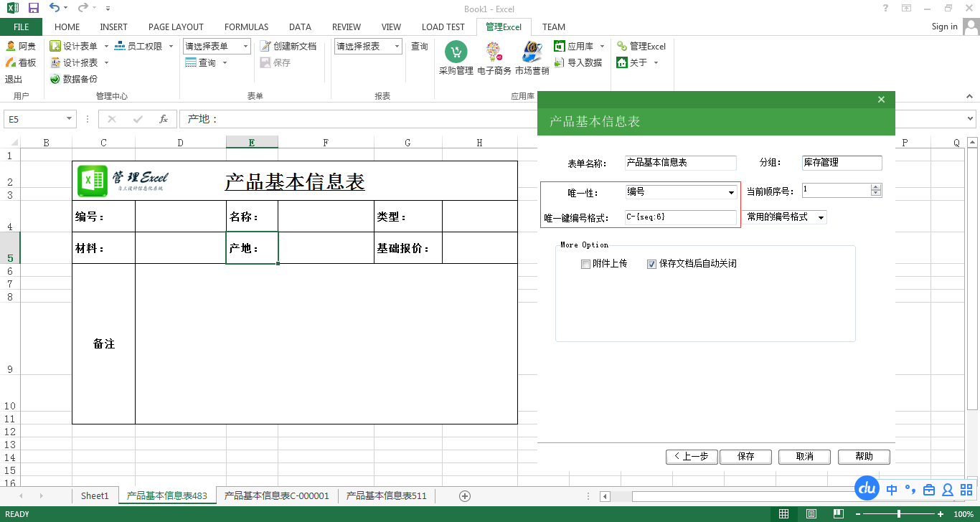Expand the formula bar chevron
980x522 pixels.
971,119
